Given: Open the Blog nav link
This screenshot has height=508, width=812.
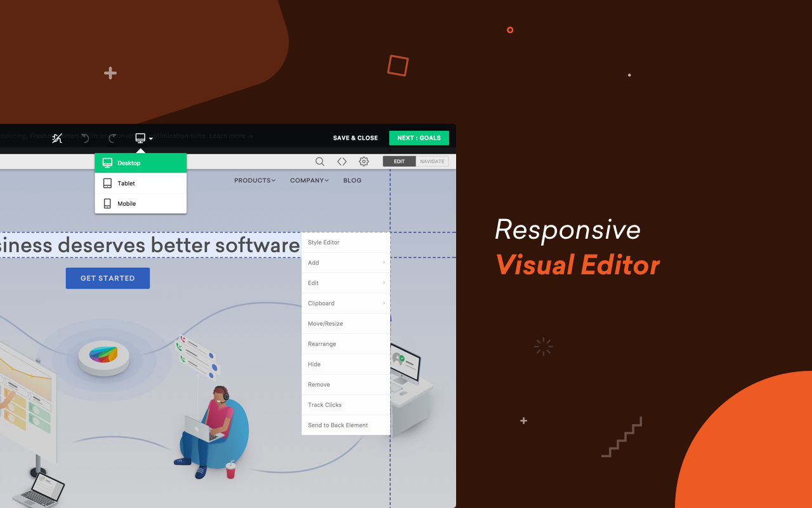Looking at the screenshot, I should 352,180.
